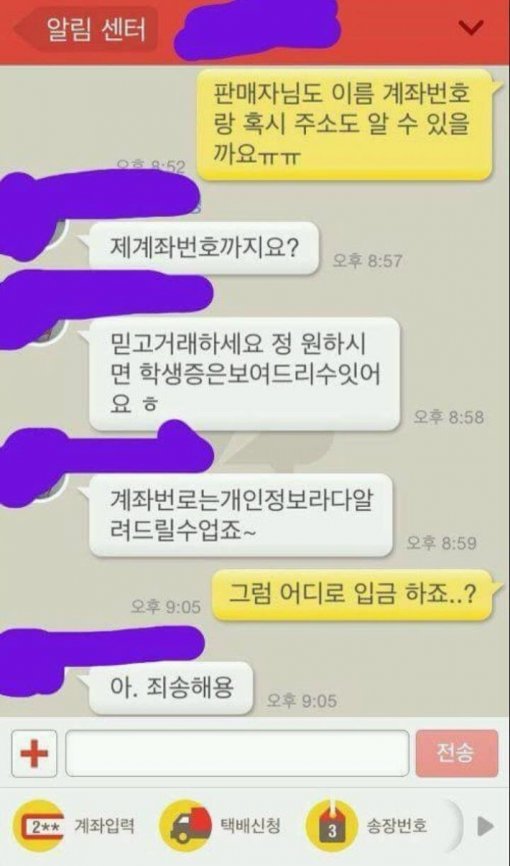Select the 송장번호 label

pos(397,827)
